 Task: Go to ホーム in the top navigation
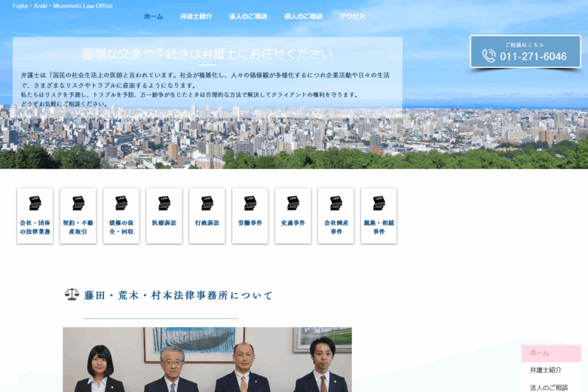click(153, 16)
